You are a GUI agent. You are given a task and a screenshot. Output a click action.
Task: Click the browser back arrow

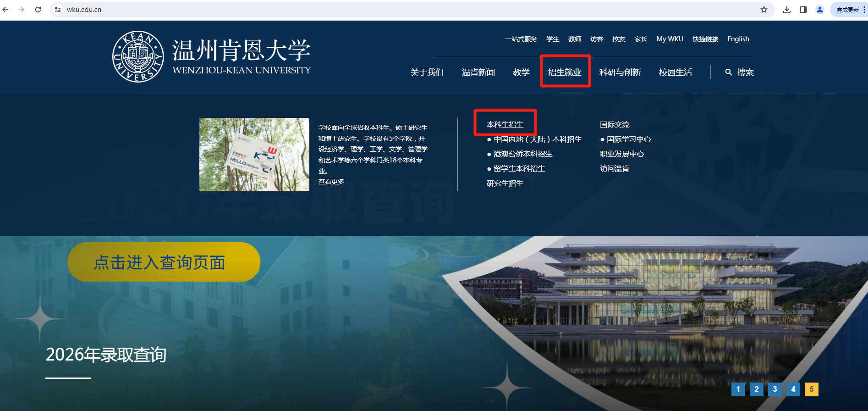click(5, 10)
